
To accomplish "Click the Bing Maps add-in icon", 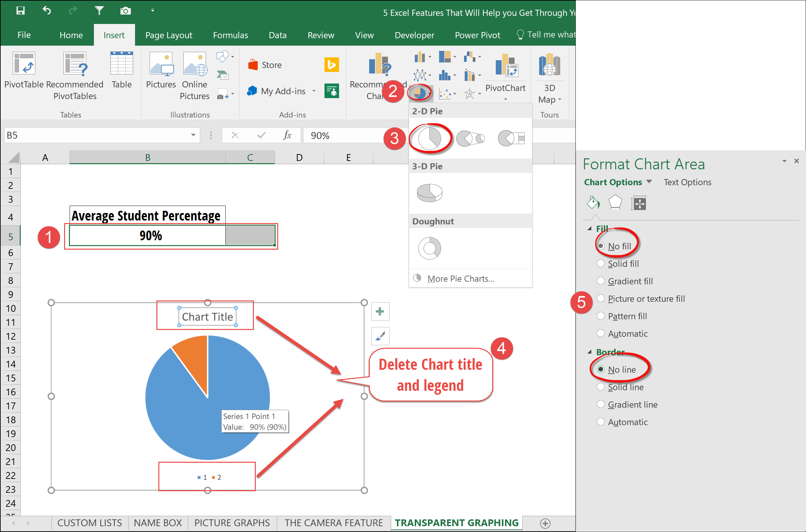I will pyautogui.click(x=331, y=64).
